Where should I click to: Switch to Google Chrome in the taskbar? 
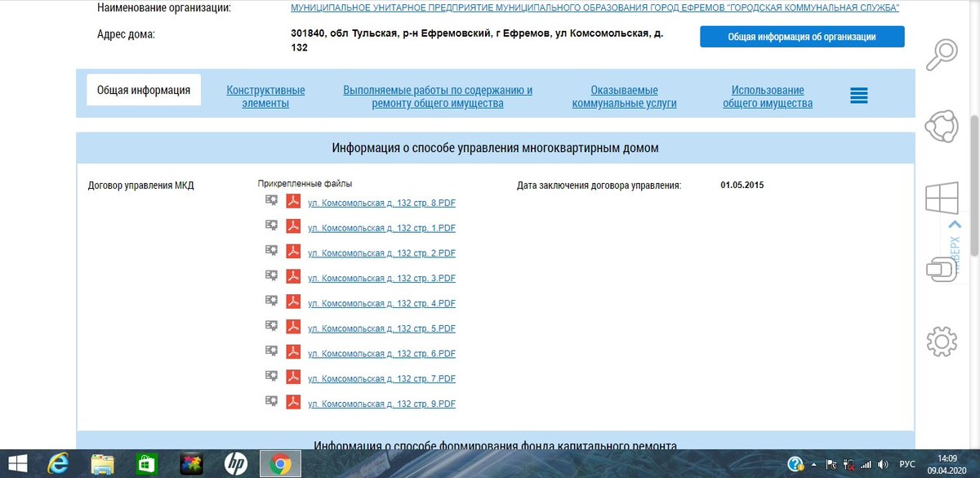(x=280, y=463)
